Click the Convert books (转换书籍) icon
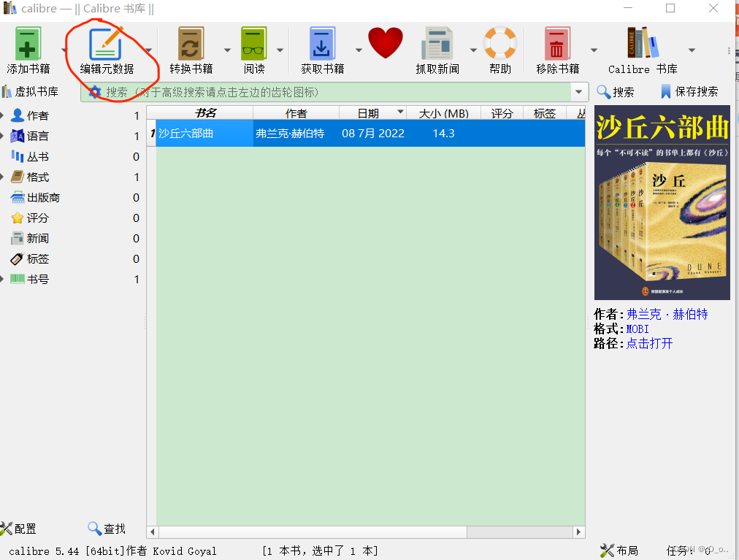The height and width of the screenshot is (560, 739). (x=191, y=43)
